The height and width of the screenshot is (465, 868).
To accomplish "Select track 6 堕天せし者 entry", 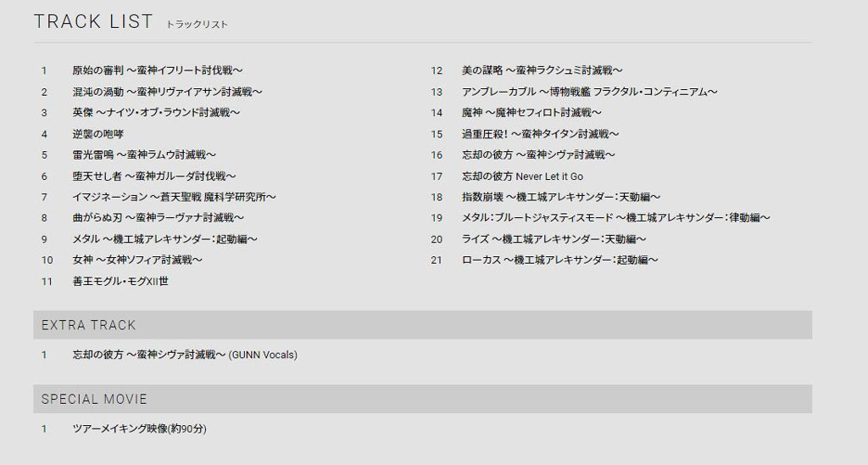I will pos(154,176).
